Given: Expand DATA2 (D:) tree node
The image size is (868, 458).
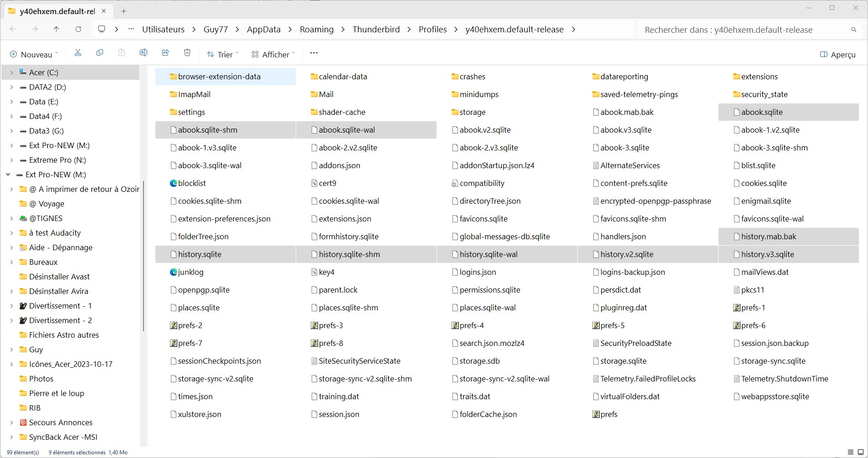Looking at the screenshot, I should 11,87.
